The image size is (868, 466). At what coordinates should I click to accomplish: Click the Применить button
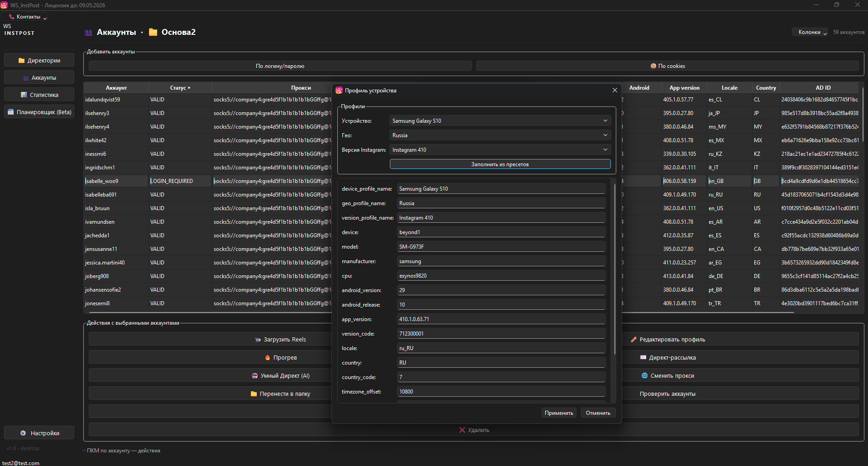tap(559, 413)
